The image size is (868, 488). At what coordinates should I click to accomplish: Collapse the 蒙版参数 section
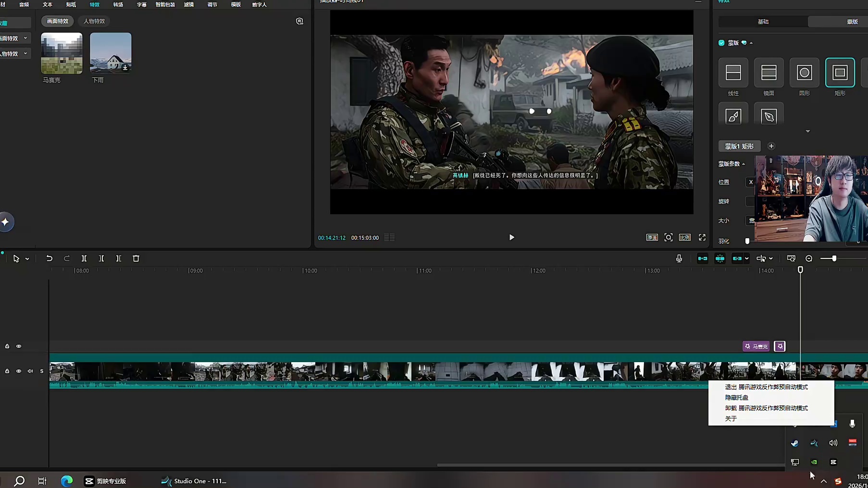coord(744,164)
